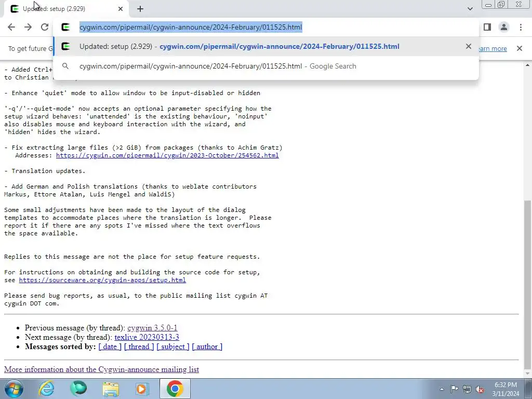
Task: Open the Action Center flag icon
Action: [454, 389]
